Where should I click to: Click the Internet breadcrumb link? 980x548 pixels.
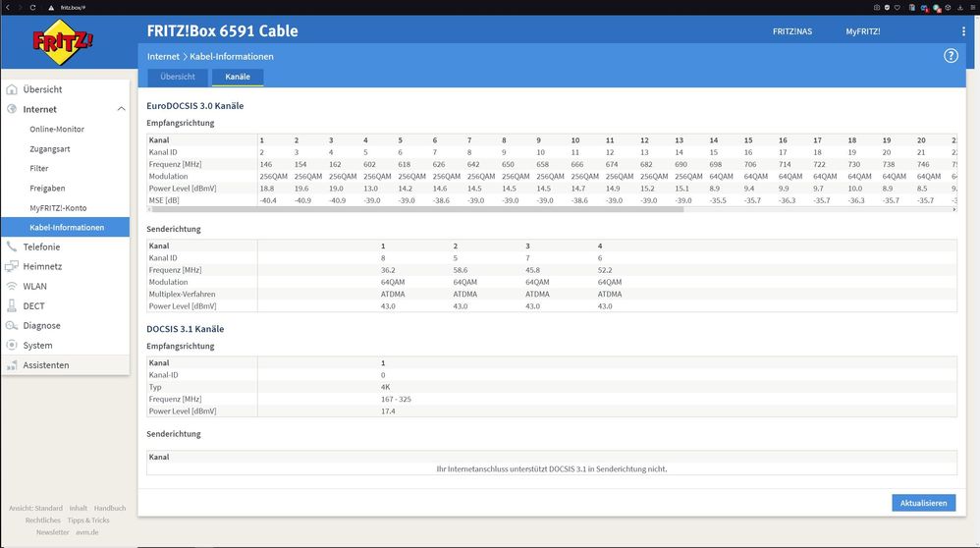163,56
